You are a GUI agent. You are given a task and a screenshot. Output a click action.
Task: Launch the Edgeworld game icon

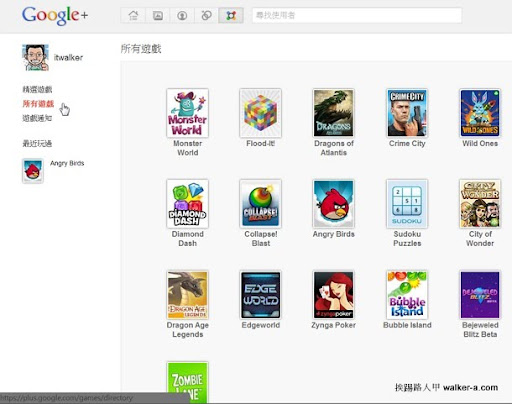(260, 295)
